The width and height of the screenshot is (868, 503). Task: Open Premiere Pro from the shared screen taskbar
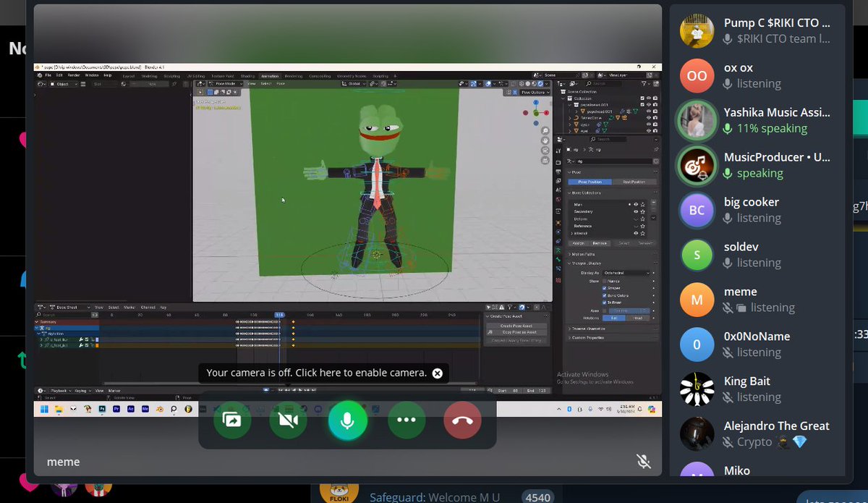[x=116, y=409]
